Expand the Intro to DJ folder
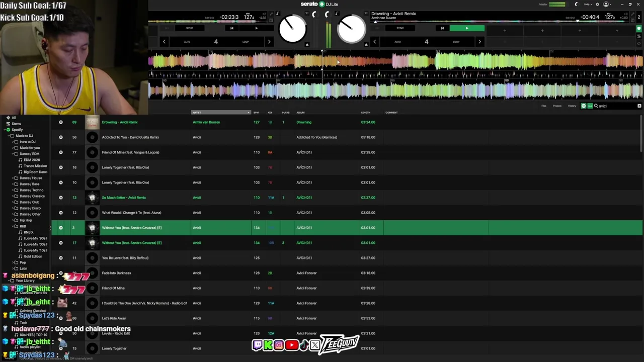The image size is (644, 362). 13,142
